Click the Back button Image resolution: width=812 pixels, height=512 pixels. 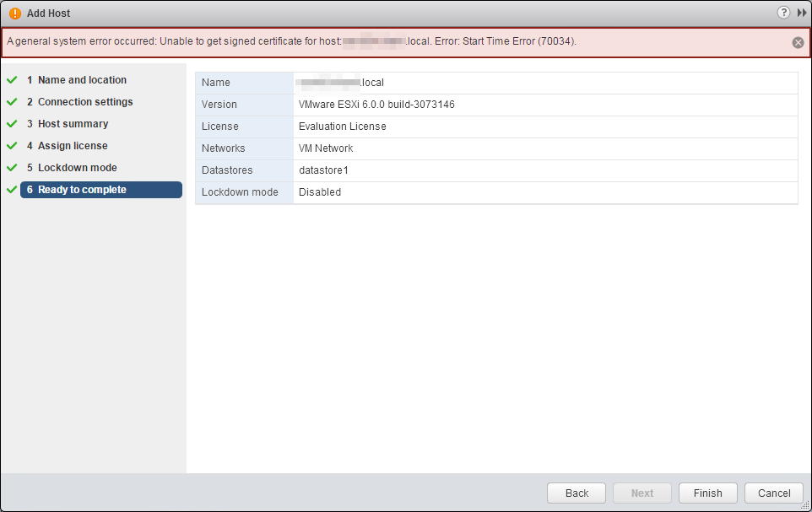tap(577, 493)
